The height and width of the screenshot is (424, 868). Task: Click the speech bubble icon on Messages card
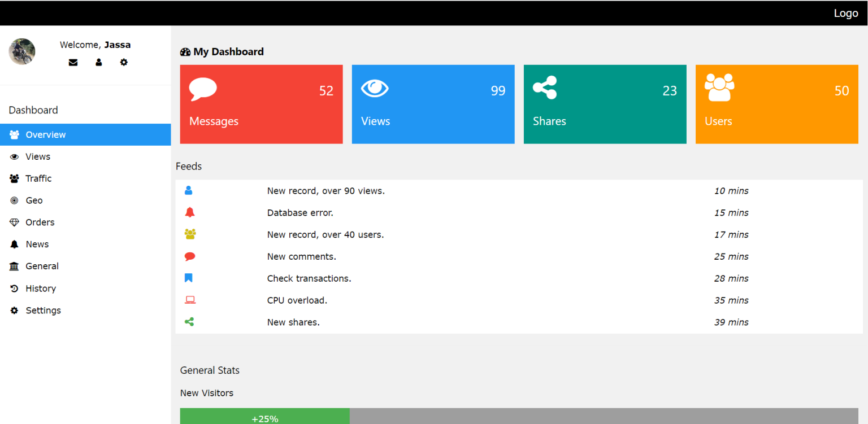click(x=203, y=89)
